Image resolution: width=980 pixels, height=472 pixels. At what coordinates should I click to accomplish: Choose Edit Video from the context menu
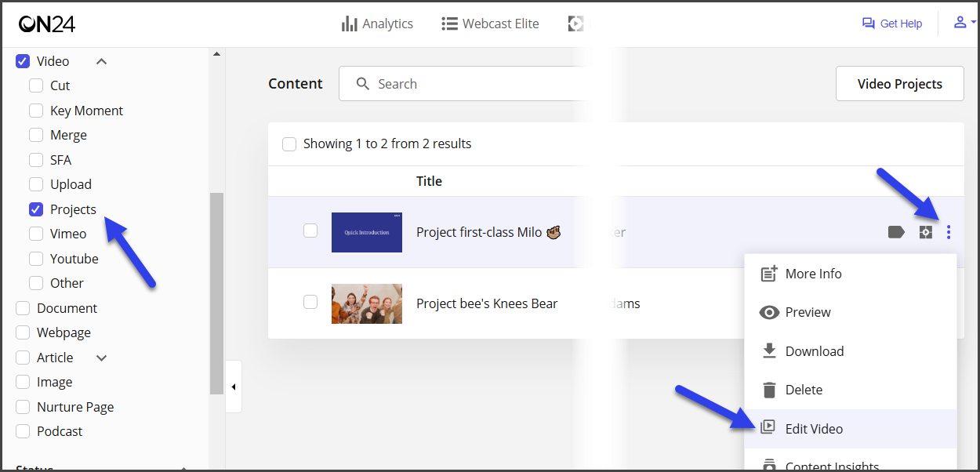pyautogui.click(x=814, y=429)
